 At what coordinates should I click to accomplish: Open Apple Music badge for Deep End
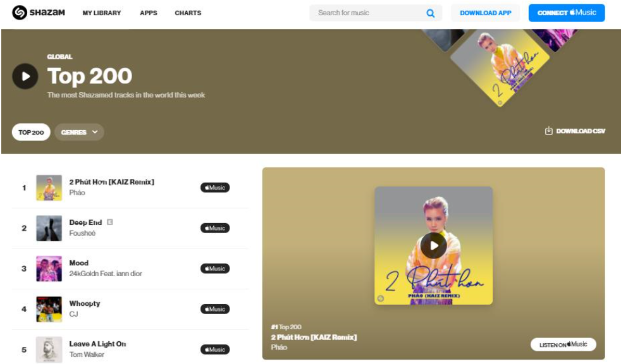pos(215,228)
